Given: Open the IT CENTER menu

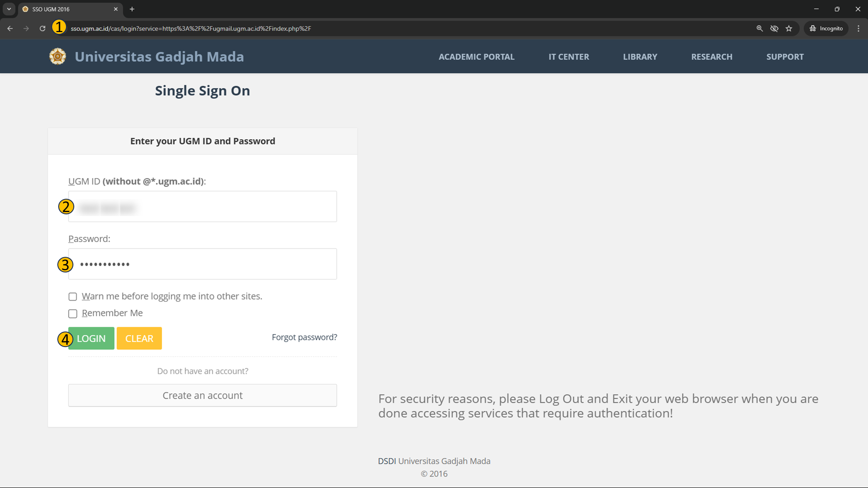Looking at the screenshot, I should 569,57.
